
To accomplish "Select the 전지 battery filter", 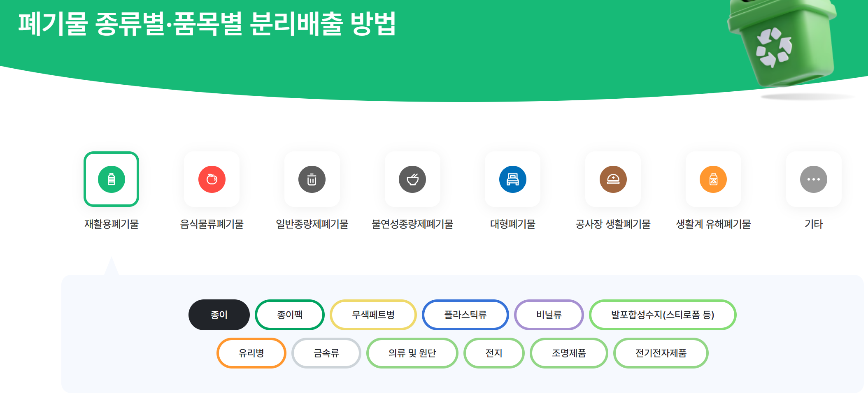I will click(x=494, y=353).
